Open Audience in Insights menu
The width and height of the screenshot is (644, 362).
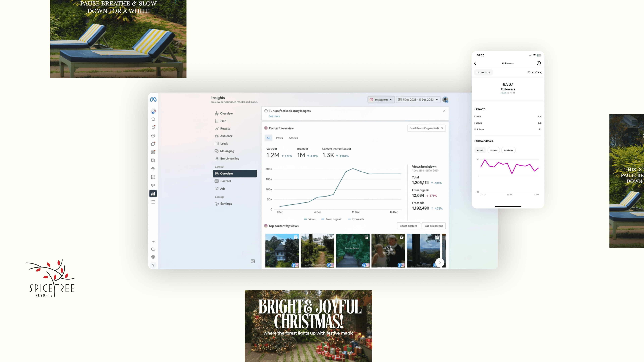(226, 136)
